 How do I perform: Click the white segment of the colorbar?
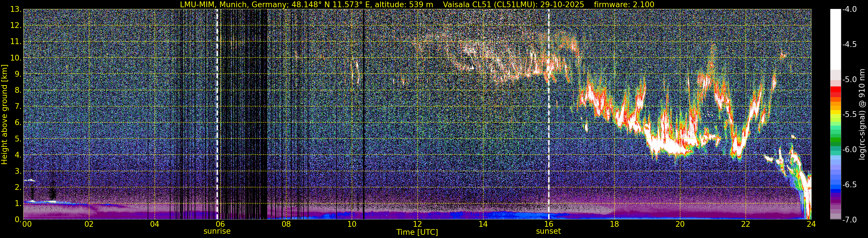click(x=835, y=39)
